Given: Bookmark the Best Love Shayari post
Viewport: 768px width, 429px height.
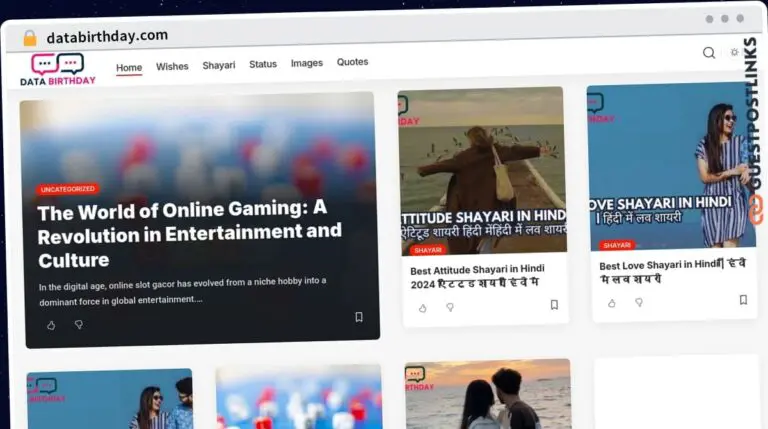Looking at the screenshot, I should 743,299.
